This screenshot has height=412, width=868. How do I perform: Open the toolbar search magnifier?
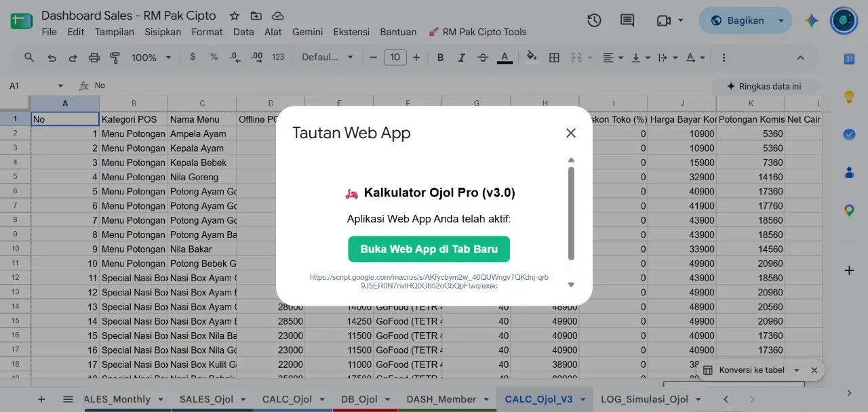point(29,58)
